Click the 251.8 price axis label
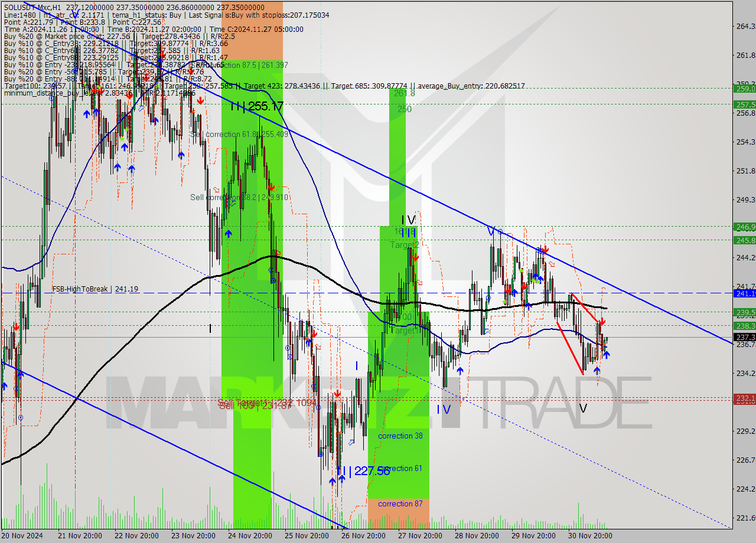This screenshot has width=756, height=543. [x=745, y=171]
